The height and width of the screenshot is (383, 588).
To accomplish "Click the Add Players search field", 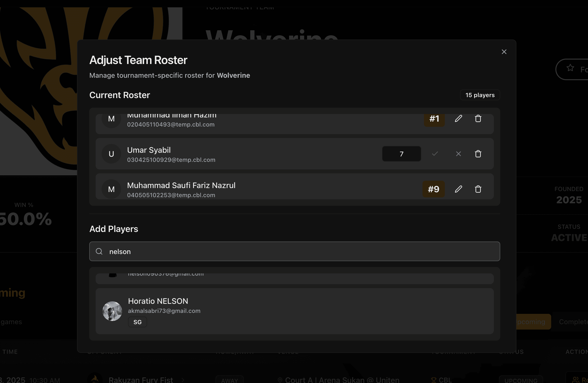I will click(296, 251).
